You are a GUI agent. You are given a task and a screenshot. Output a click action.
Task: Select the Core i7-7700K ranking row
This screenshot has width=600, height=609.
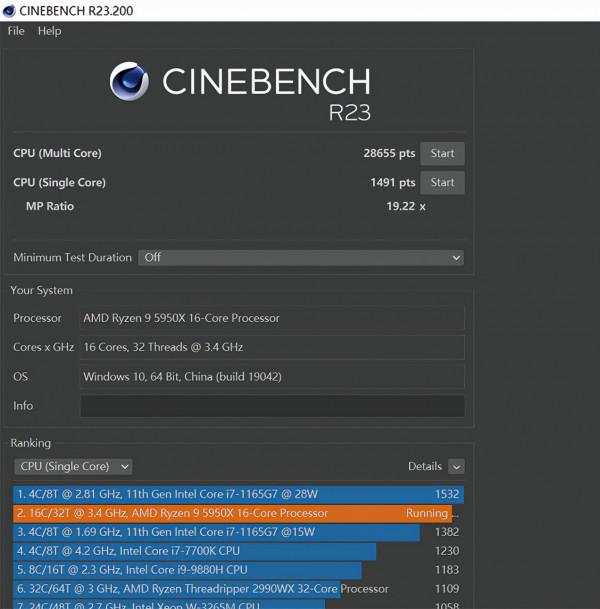point(238,551)
